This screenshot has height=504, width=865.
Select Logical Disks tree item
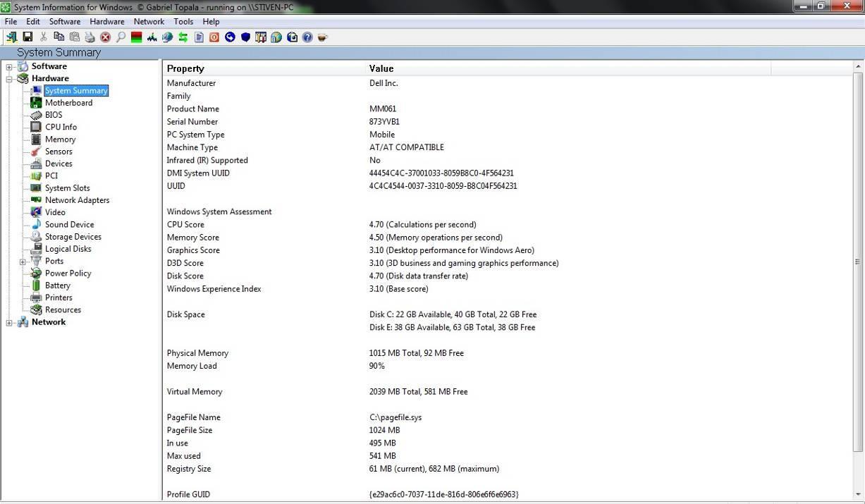68,249
